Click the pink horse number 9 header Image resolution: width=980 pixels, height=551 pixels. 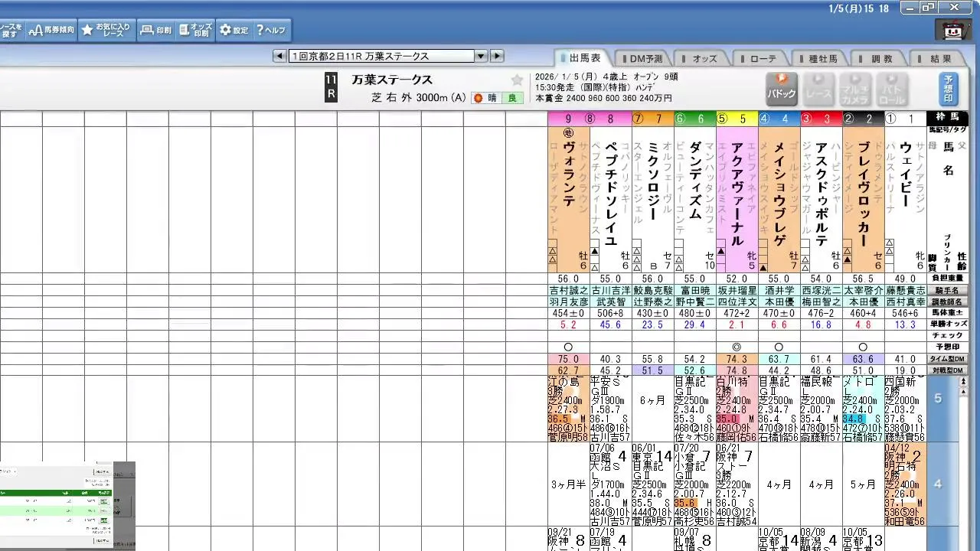point(568,119)
